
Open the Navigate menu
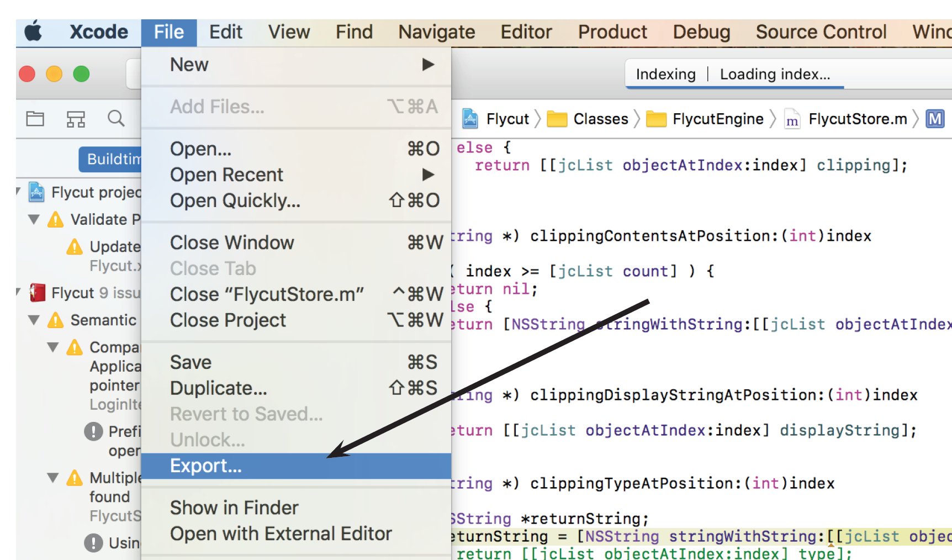coord(436,32)
